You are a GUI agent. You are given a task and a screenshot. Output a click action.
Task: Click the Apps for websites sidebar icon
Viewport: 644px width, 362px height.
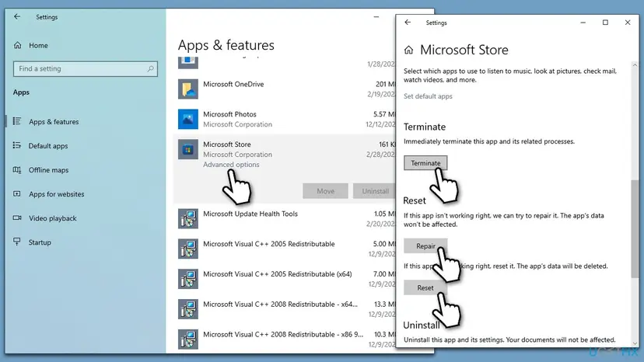click(x=17, y=193)
